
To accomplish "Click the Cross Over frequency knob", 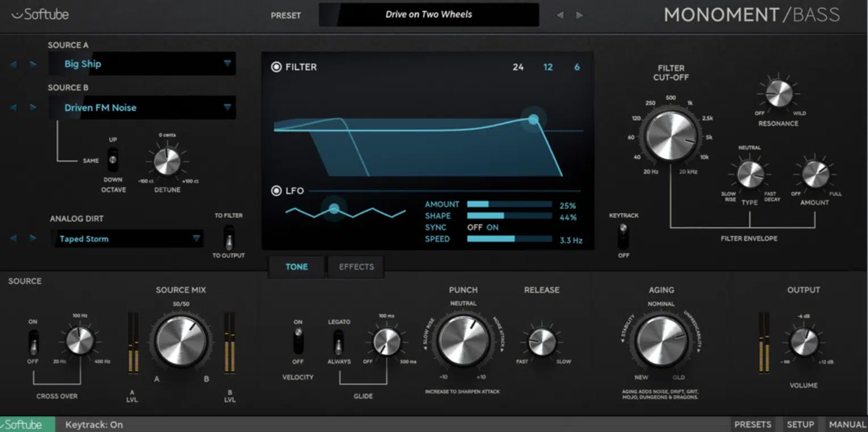I will (80, 341).
